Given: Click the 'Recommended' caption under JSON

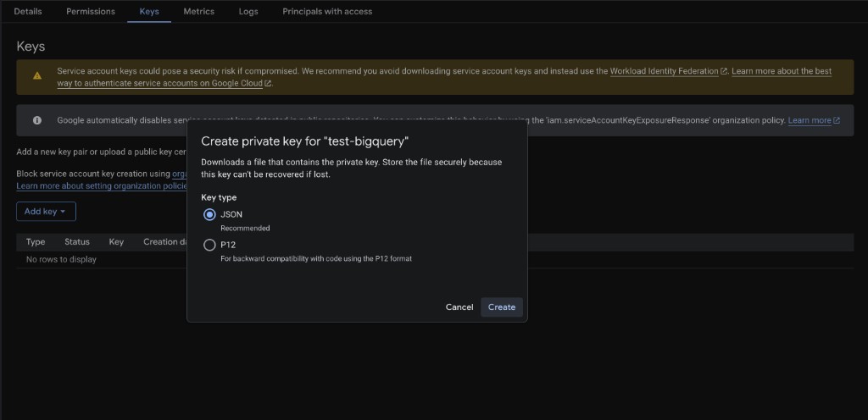Looking at the screenshot, I should [x=245, y=229].
